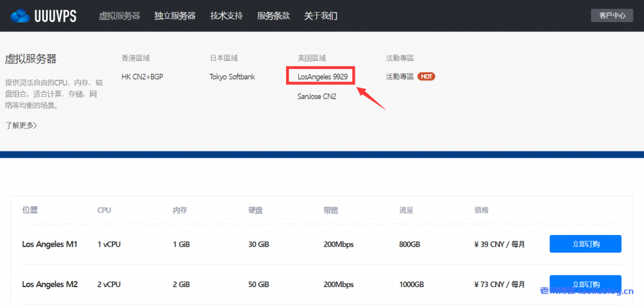Click the 位置 column header

(x=30, y=210)
